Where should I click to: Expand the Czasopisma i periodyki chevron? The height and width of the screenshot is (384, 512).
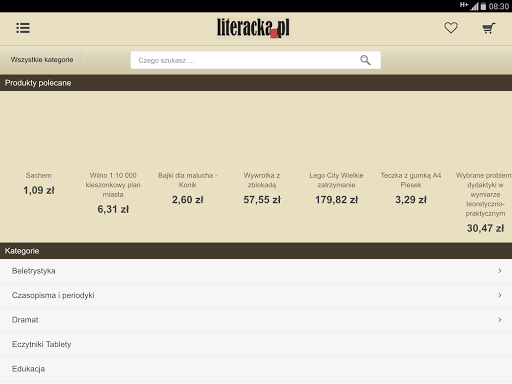point(500,295)
